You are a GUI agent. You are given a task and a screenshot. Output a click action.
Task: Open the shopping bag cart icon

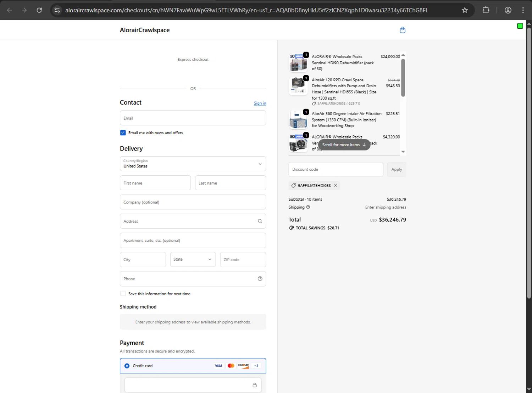point(403,30)
